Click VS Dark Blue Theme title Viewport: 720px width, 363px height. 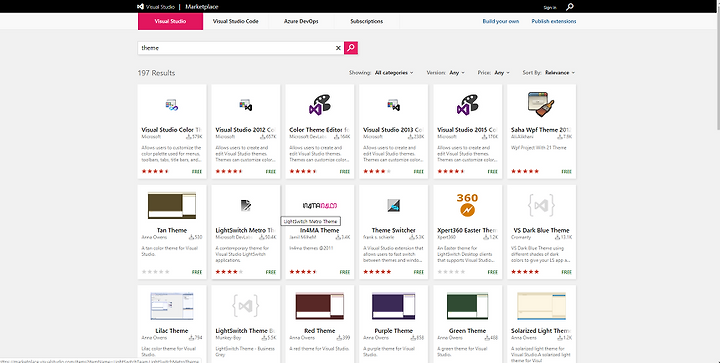541,230
